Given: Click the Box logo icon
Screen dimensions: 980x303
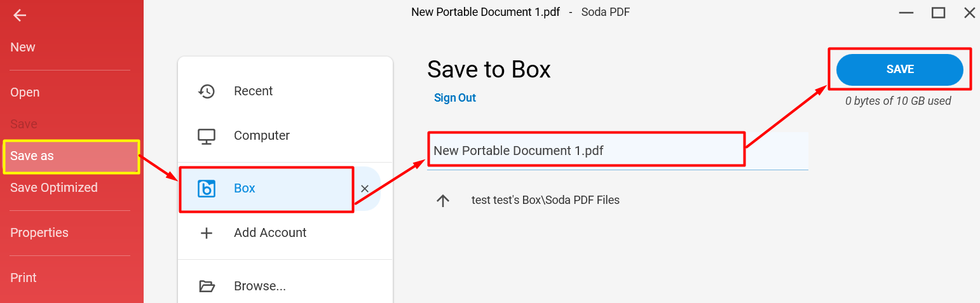Looking at the screenshot, I should 207,189.
